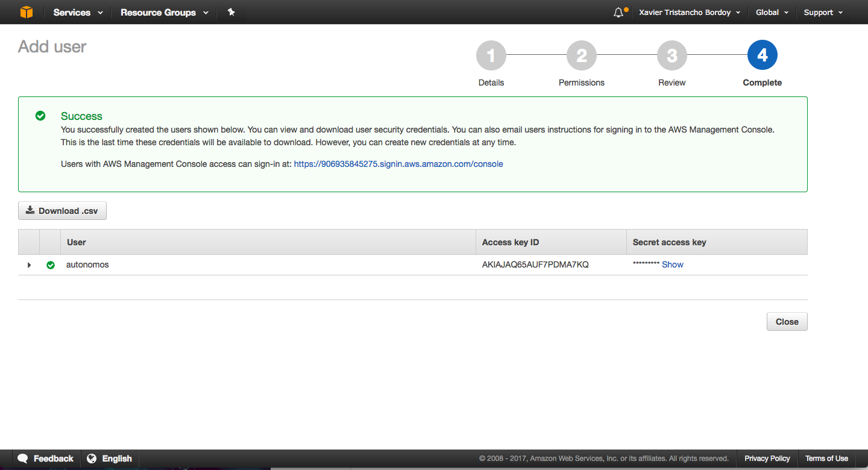Open the Feedback button in footer
The width and height of the screenshot is (868, 470).
coord(46,459)
